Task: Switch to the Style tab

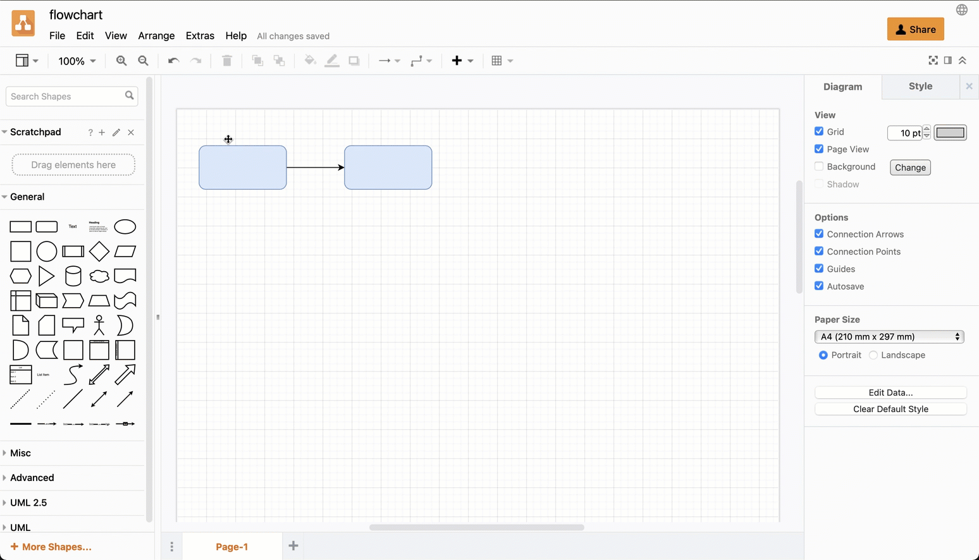Action: point(920,87)
